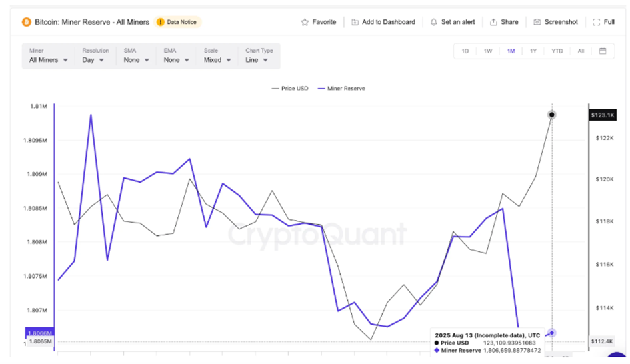Open the Miner dropdown showing All Miners
This screenshot has height=364, width=630.
point(49,60)
